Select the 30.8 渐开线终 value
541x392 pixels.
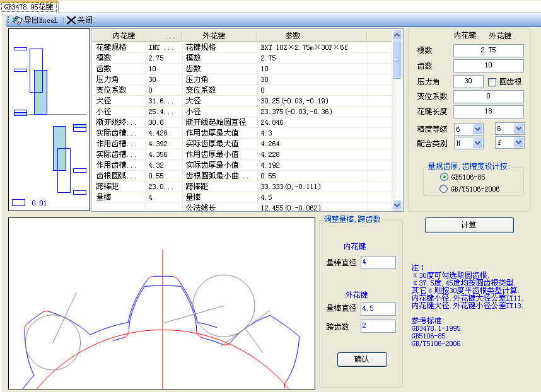click(x=163, y=122)
